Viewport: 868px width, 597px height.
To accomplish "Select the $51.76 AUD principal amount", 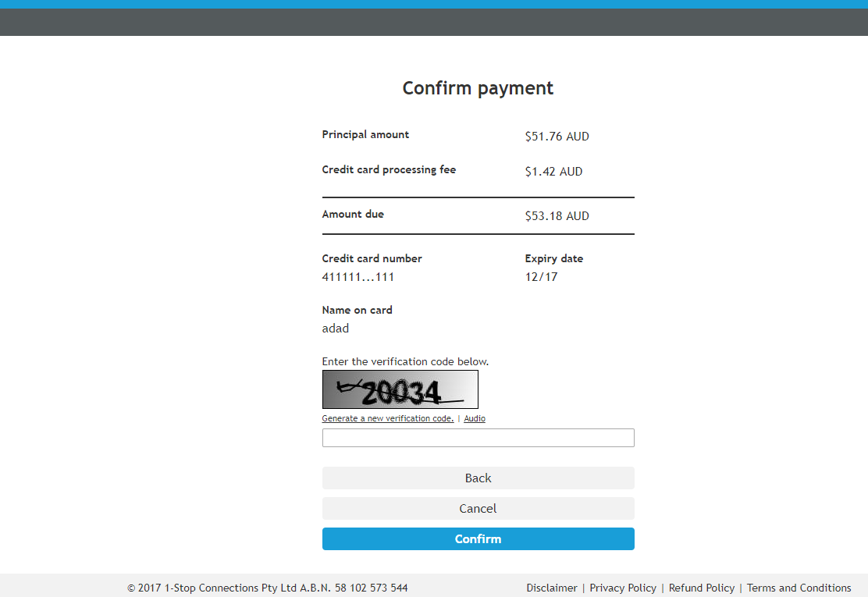I will point(557,136).
